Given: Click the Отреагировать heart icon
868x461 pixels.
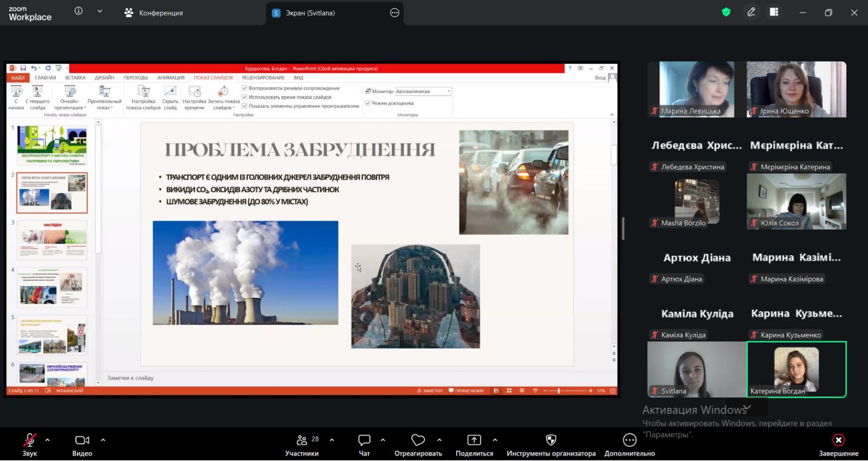Looking at the screenshot, I should 418,440.
